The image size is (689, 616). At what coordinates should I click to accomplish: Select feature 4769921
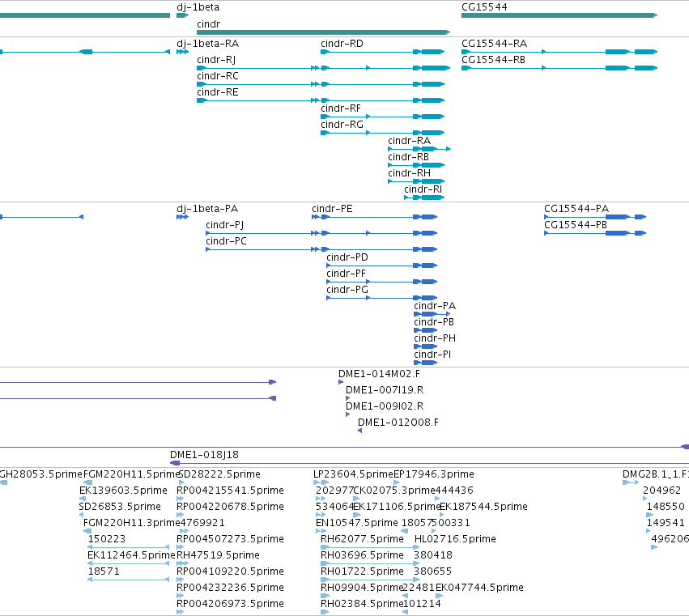[183, 531]
